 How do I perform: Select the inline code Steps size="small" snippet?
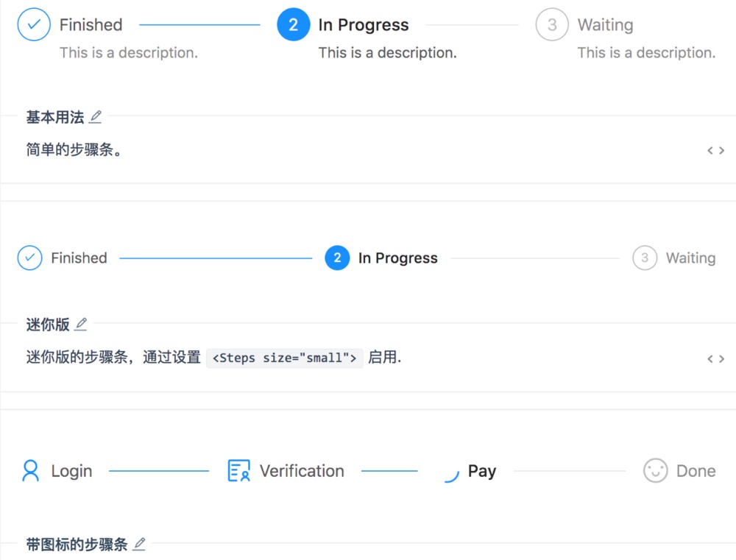(285, 358)
